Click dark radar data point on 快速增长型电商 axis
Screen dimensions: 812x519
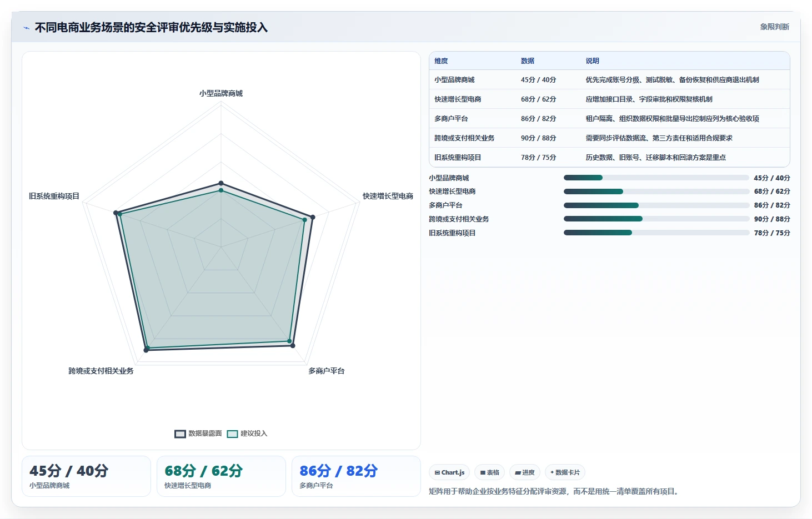click(x=313, y=218)
